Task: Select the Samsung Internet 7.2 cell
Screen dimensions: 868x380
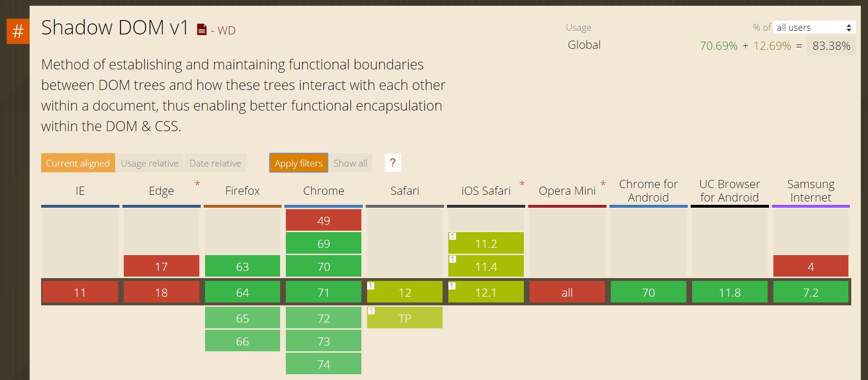Action: click(811, 292)
